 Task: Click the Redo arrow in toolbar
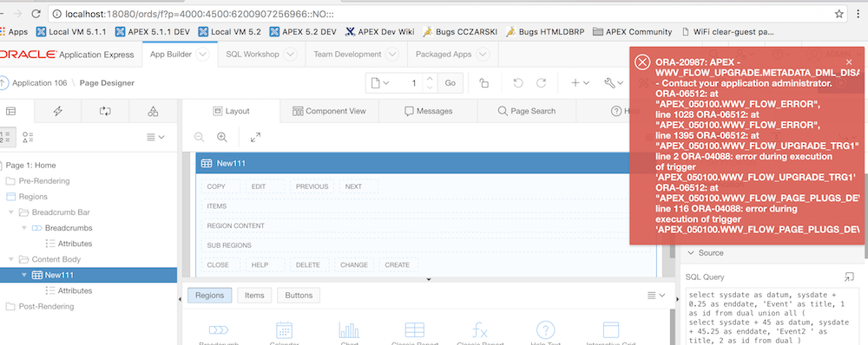(x=541, y=83)
